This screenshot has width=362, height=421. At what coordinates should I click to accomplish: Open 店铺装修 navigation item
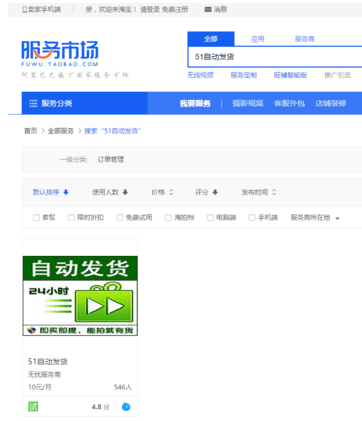pos(331,103)
